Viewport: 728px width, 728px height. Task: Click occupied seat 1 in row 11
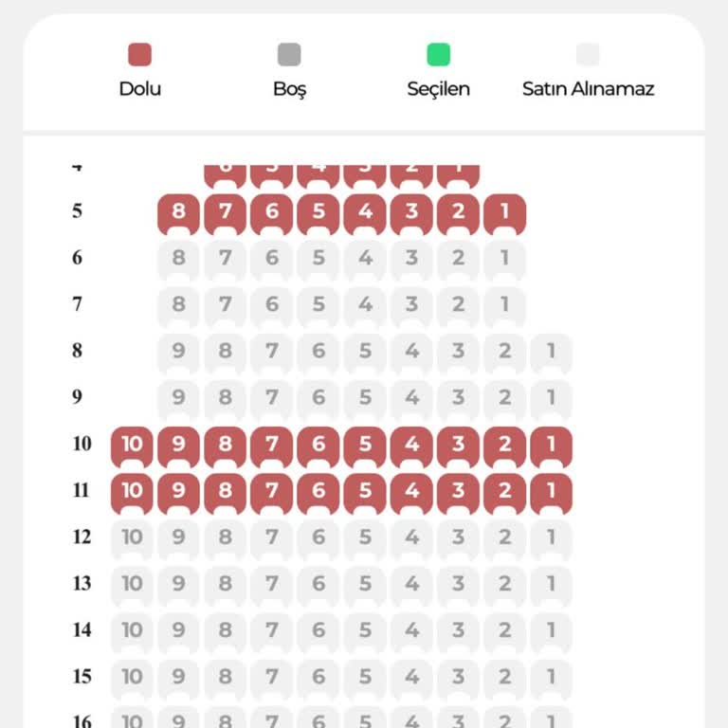(x=551, y=491)
